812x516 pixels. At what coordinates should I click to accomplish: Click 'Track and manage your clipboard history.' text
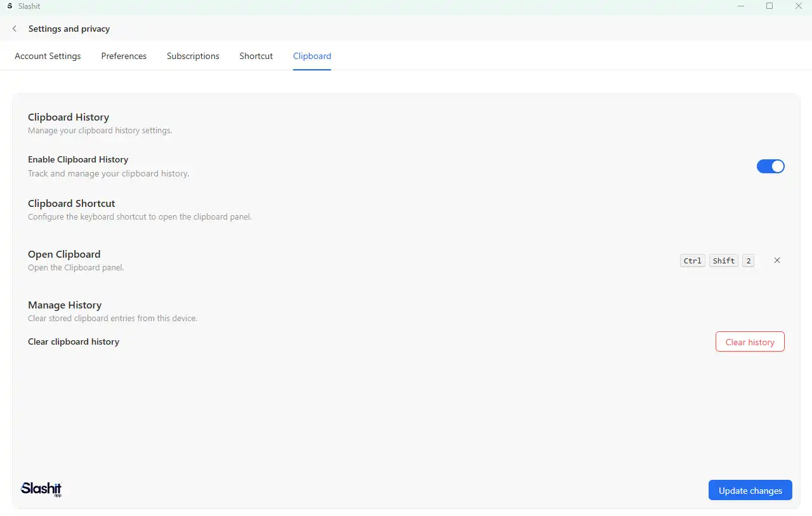click(108, 173)
